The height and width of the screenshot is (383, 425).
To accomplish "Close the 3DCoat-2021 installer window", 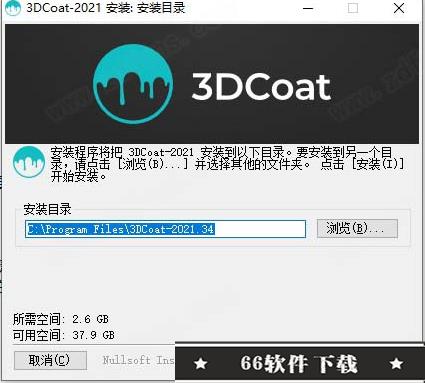I will 399,8.
